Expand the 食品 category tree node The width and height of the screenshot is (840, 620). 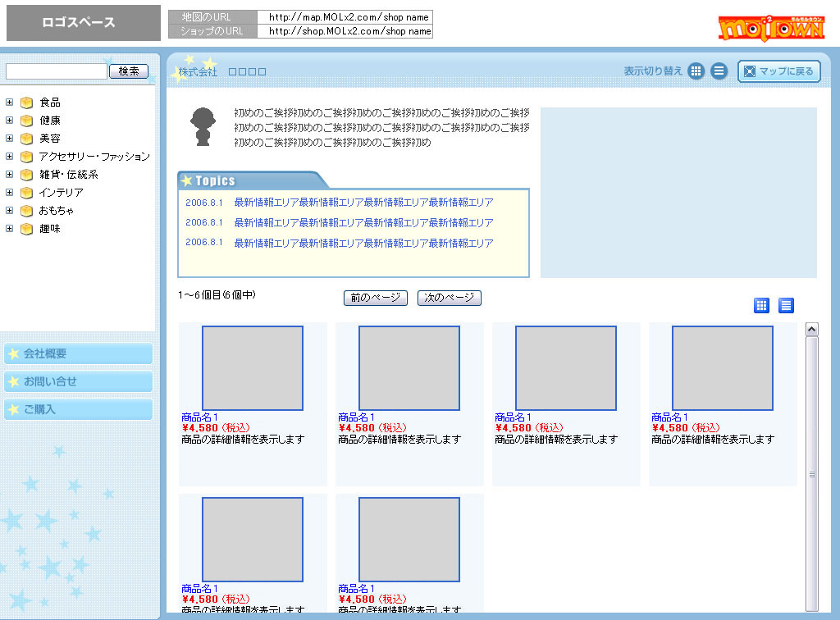click(9, 102)
